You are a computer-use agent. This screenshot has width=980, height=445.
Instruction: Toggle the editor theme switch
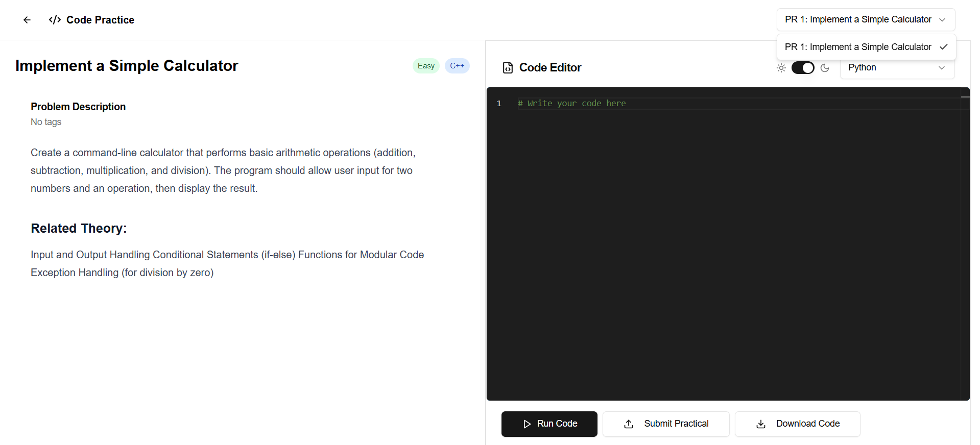pos(802,68)
